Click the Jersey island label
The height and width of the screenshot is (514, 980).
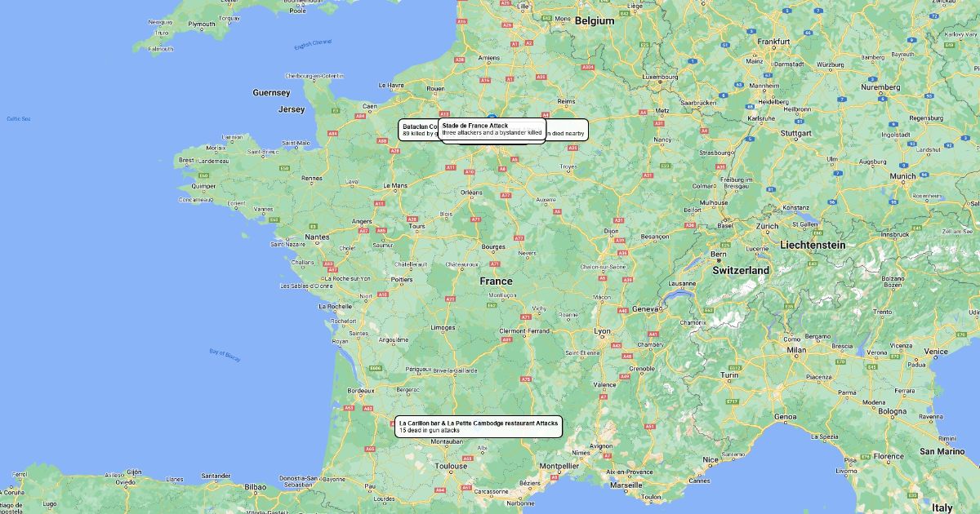[x=292, y=109]
